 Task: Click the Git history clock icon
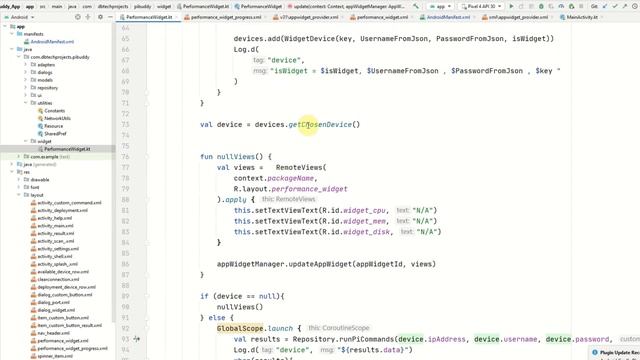click(635, 7)
